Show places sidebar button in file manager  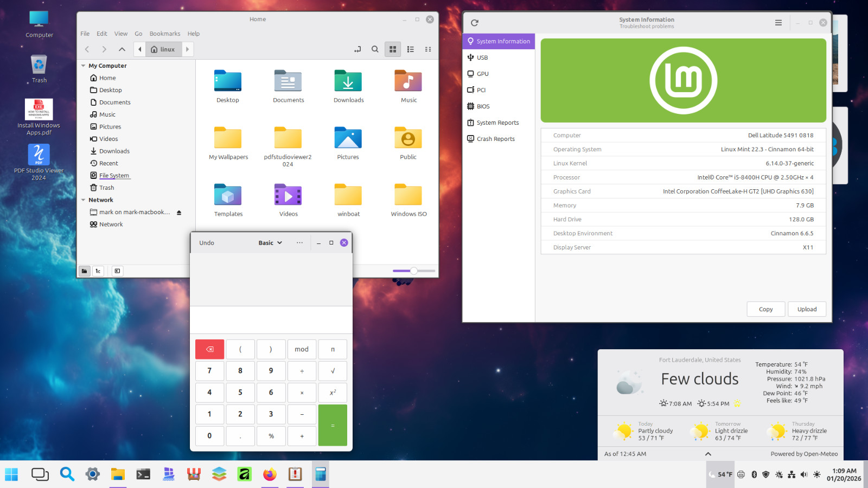(85, 271)
